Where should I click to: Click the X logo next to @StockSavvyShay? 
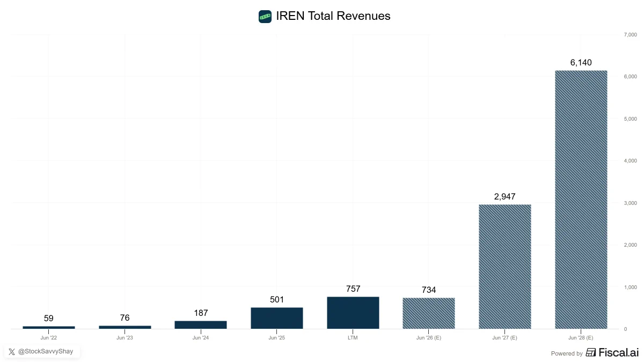point(12,352)
